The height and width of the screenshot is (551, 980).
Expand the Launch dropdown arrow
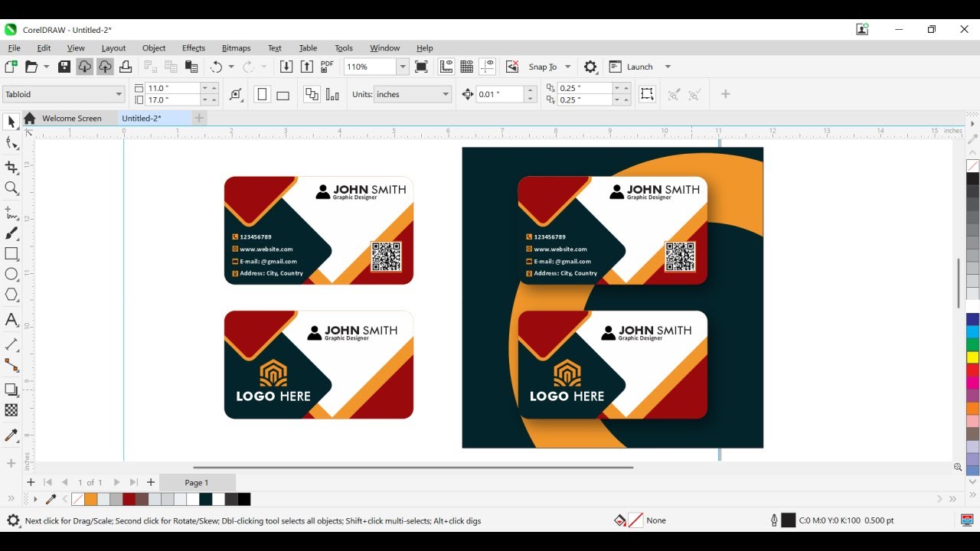[x=668, y=67]
